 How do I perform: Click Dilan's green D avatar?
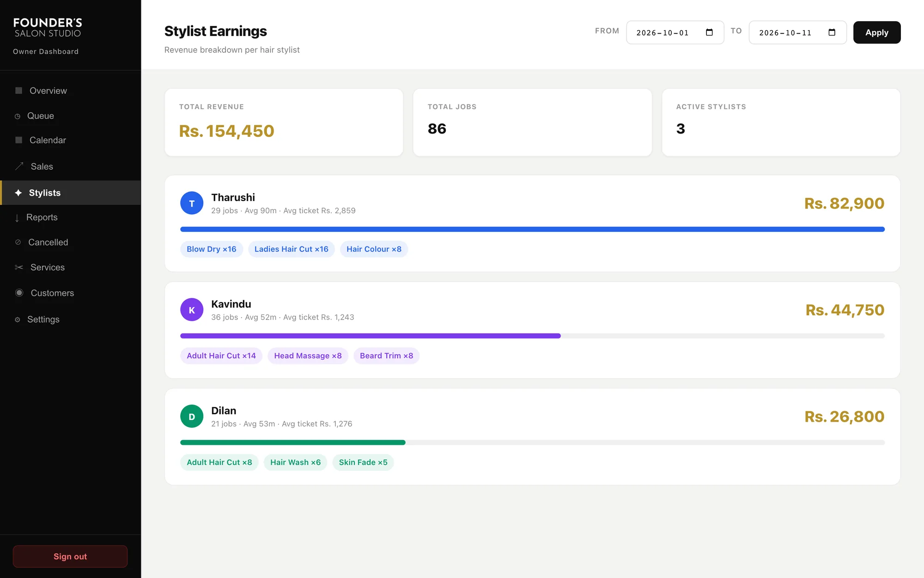192,417
